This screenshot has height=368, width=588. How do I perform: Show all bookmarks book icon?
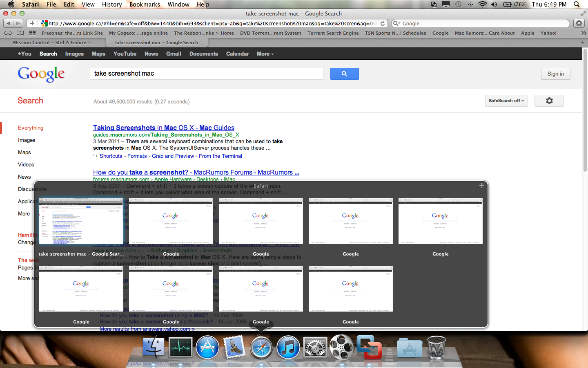coord(20,33)
